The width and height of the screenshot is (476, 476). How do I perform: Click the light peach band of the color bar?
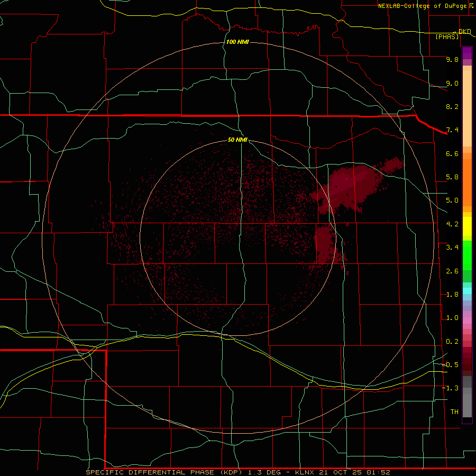pyautogui.click(x=467, y=108)
